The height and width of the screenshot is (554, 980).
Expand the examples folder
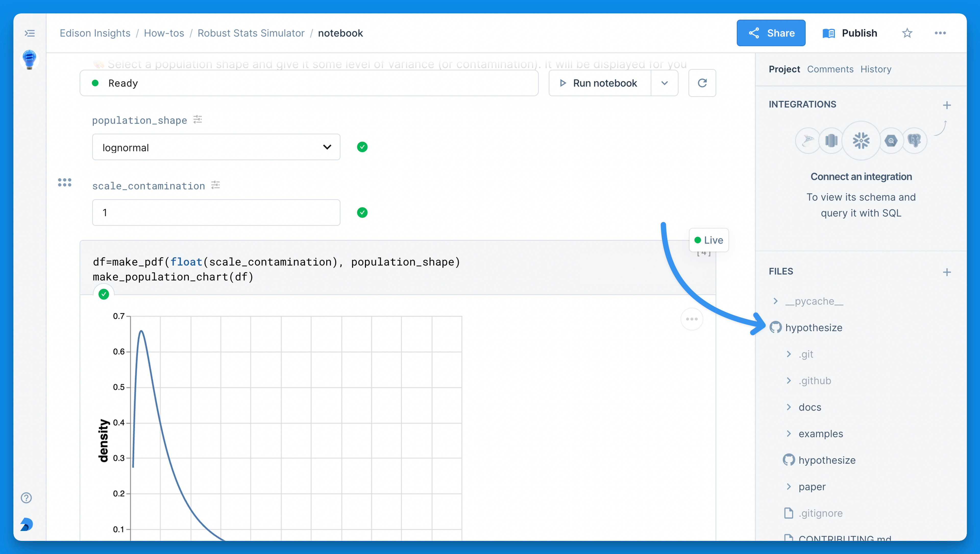click(x=789, y=433)
